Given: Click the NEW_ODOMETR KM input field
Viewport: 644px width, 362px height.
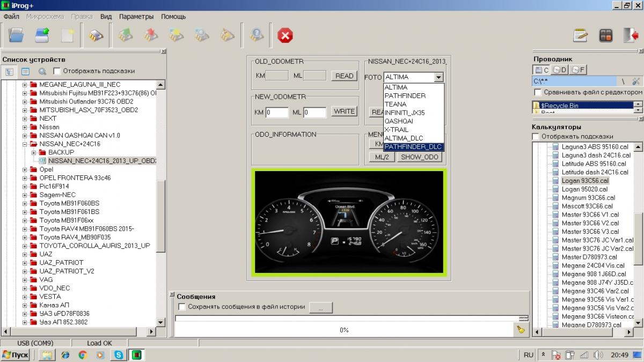Looking at the screenshot, I should [x=277, y=113].
